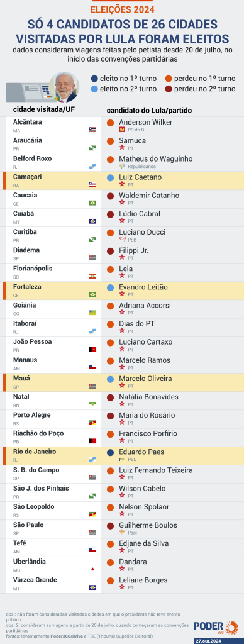244x644 pixels.
Task: Click the Bahia flag next to Camaçari
Action: 93,185
